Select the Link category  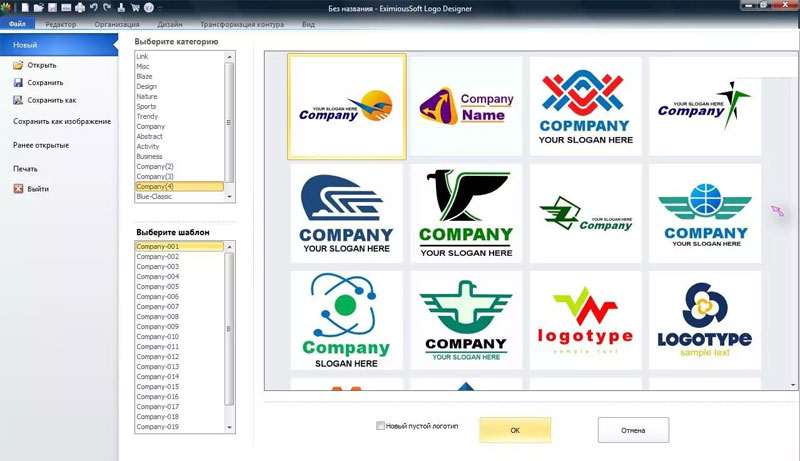click(x=180, y=56)
